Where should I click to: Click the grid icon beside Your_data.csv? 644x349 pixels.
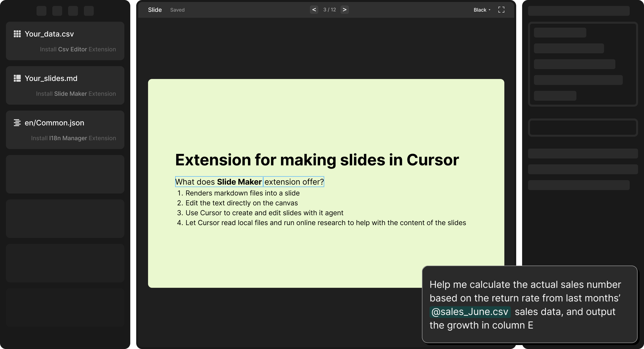pyautogui.click(x=17, y=34)
